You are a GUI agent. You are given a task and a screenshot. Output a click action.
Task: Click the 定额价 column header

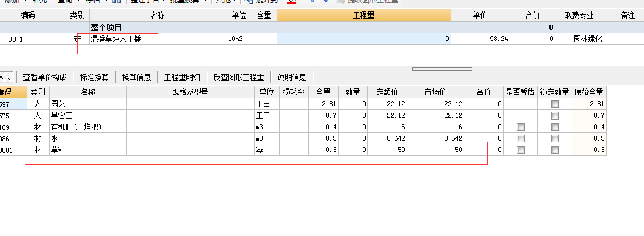pyautogui.click(x=387, y=92)
